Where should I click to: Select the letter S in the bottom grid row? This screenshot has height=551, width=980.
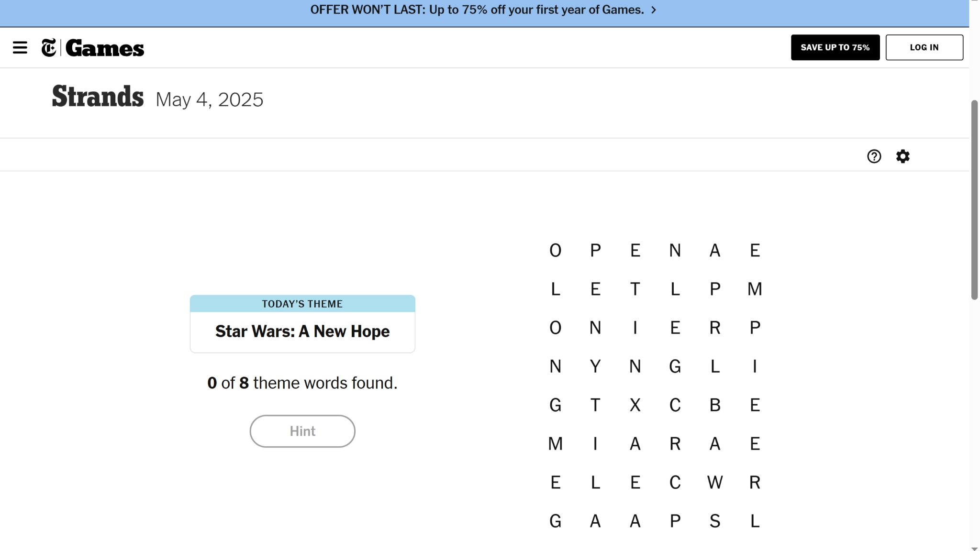[x=714, y=521]
